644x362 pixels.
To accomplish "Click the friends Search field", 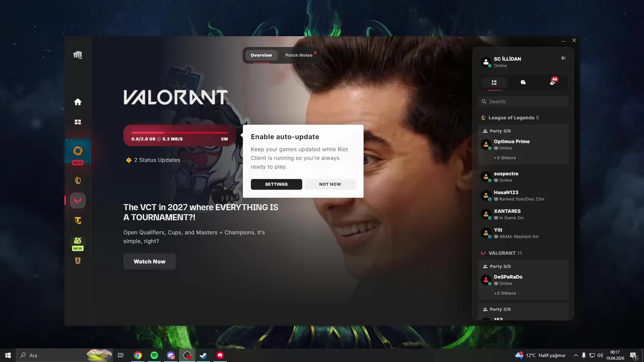I will coord(523,102).
